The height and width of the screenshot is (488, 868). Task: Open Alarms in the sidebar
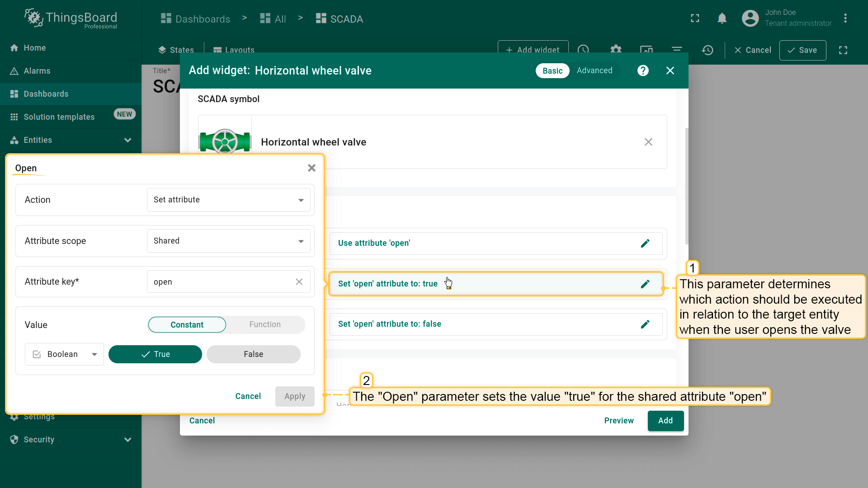[37, 71]
